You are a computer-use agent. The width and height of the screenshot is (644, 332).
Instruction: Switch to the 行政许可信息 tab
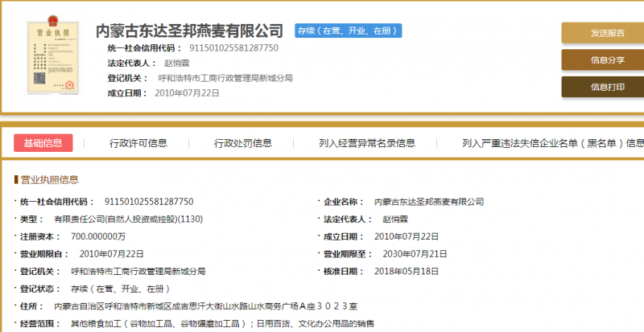pyautogui.click(x=138, y=143)
